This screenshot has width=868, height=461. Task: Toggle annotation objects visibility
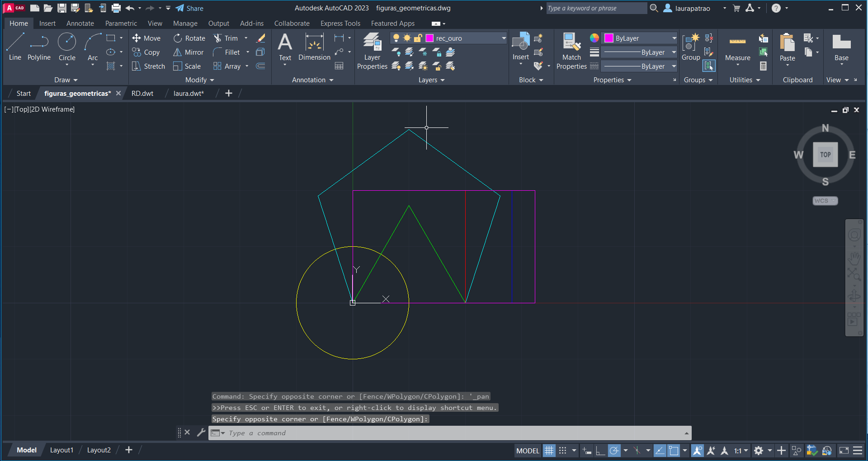(x=698, y=450)
